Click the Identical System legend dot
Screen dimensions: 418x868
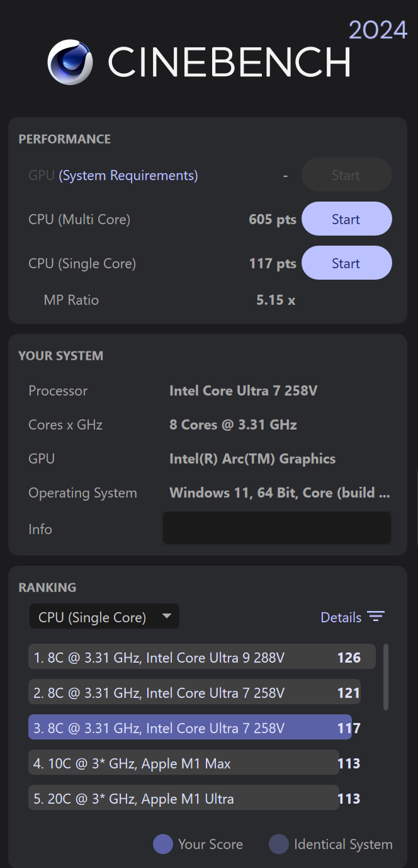tap(278, 844)
